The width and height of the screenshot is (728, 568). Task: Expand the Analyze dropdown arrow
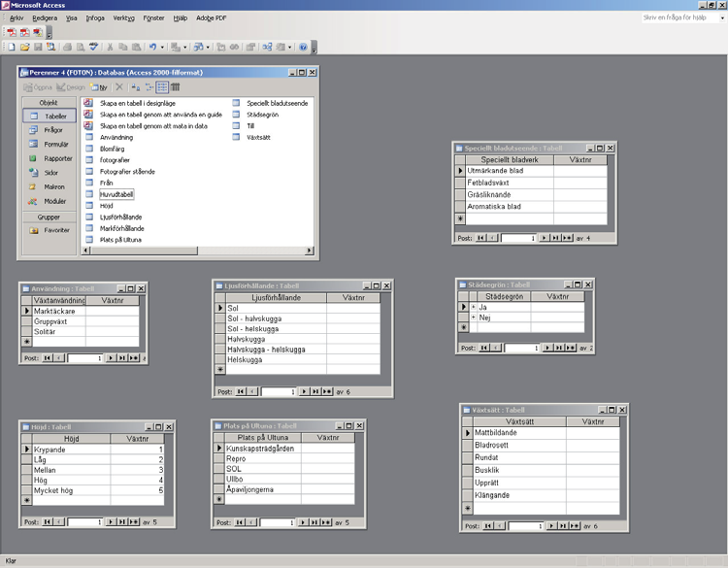pyautogui.click(x=208, y=47)
